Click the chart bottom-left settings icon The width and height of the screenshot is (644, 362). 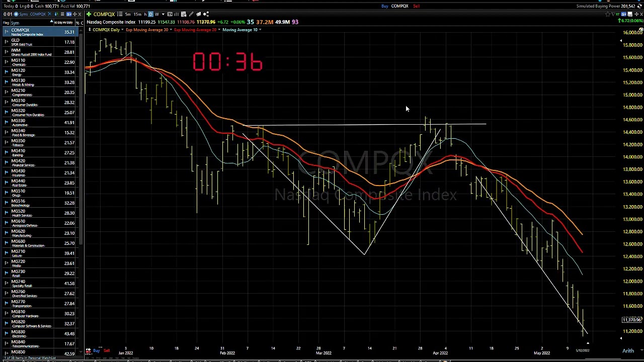point(88,350)
